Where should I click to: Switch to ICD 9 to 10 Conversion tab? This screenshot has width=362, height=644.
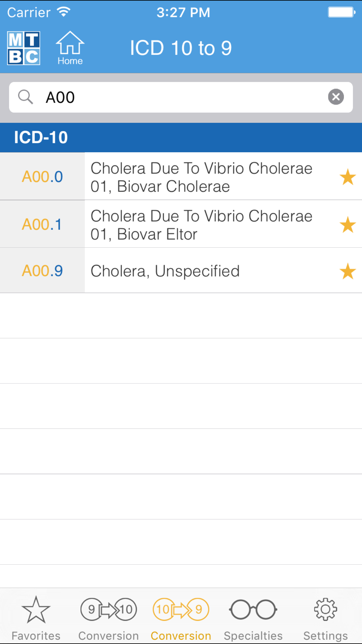(x=109, y=618)
